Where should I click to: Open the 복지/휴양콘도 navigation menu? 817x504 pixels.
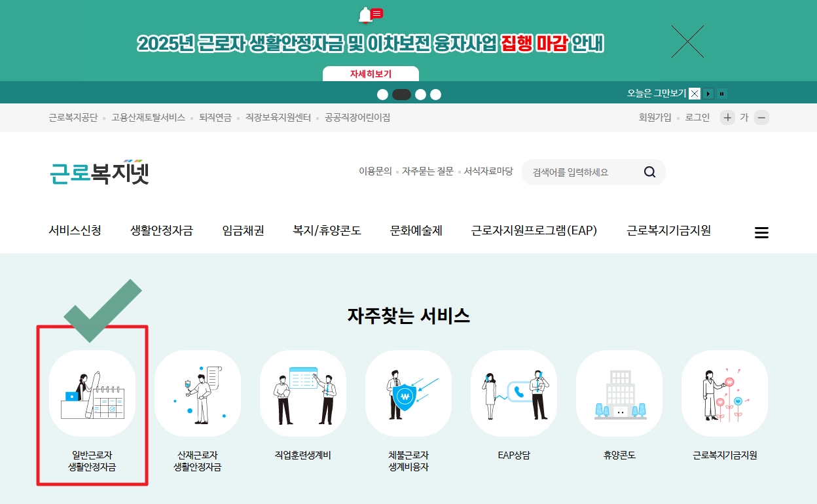326,230
